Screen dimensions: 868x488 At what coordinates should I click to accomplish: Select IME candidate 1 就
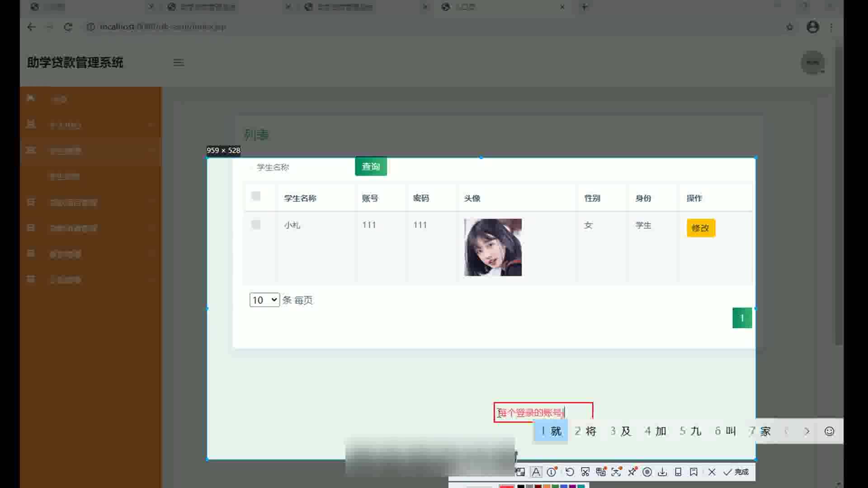(551, 431)
